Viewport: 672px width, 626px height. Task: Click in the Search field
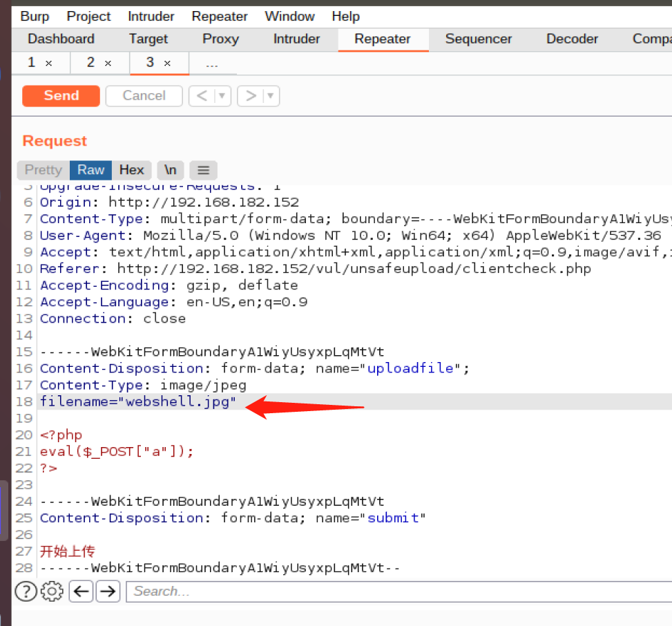[x=399, y=591]
